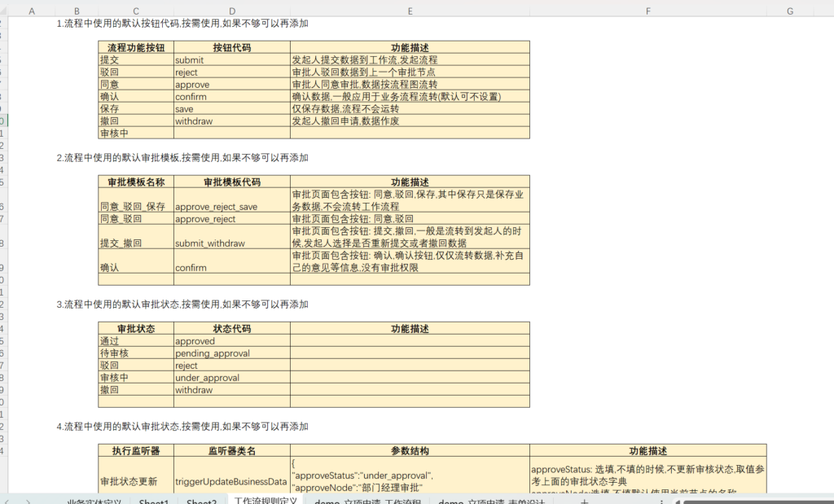
Task: Click the description starting '确认数据,一般应用于业务流程流转'
Action: click(x=410, y=96)
